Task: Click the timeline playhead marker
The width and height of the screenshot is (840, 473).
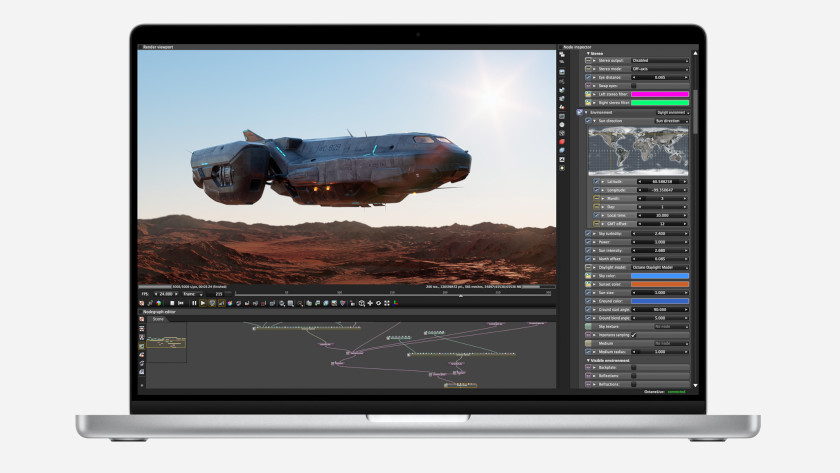Action: click(x=460, y=295)
